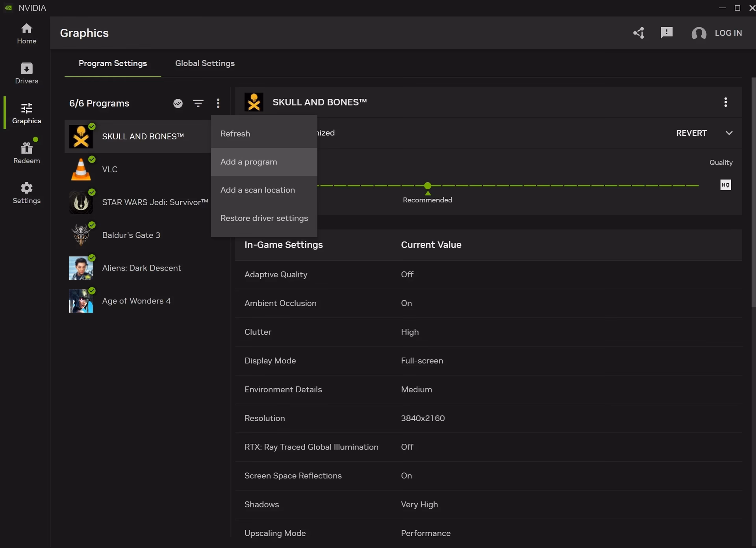This screenshot has width=756, height=548.
Task: Open the Redeem gift section
Action: (x=26, y=153)
